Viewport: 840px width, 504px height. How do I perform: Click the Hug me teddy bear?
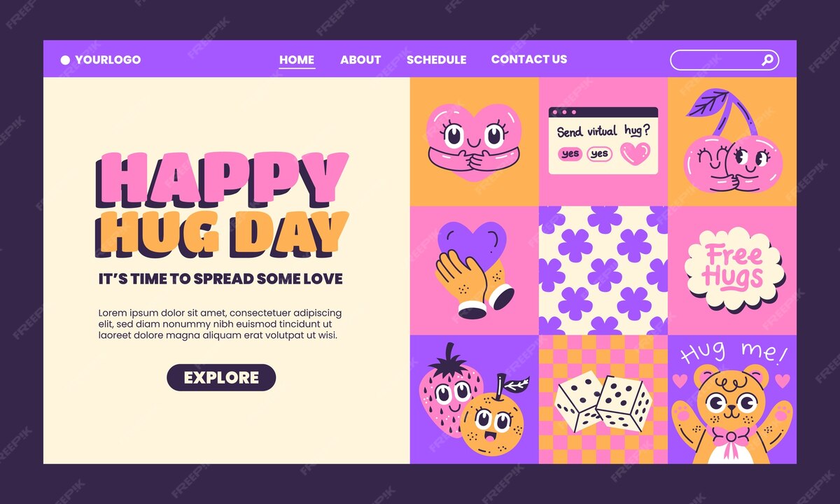732,413
